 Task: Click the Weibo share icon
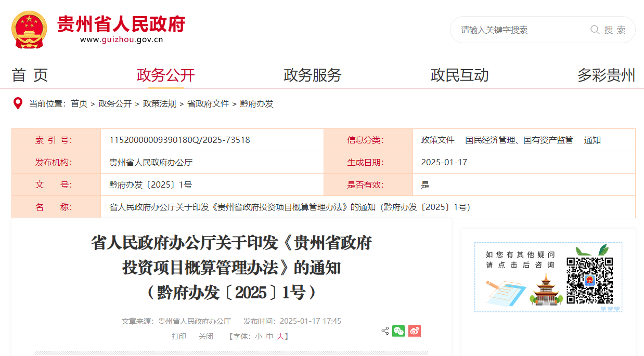414,331
